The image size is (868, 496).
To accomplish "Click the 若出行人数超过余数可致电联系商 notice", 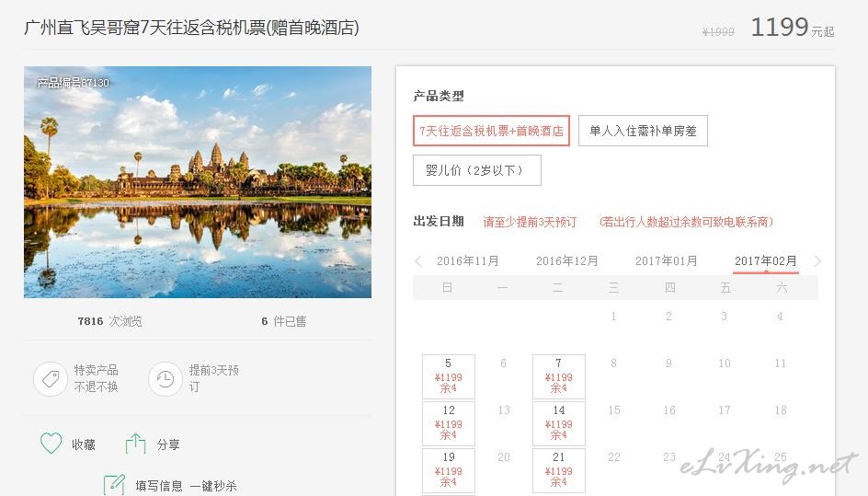I will coord(686,222).
